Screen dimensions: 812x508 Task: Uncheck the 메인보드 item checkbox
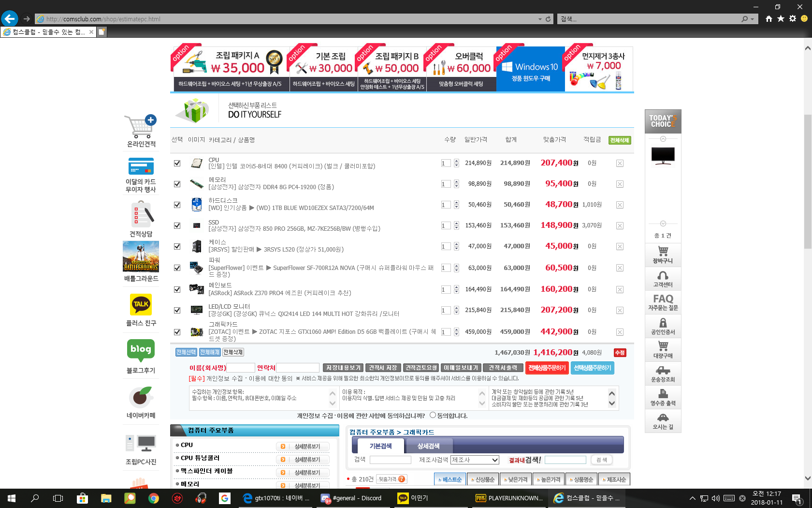click(x=177, y=290)
